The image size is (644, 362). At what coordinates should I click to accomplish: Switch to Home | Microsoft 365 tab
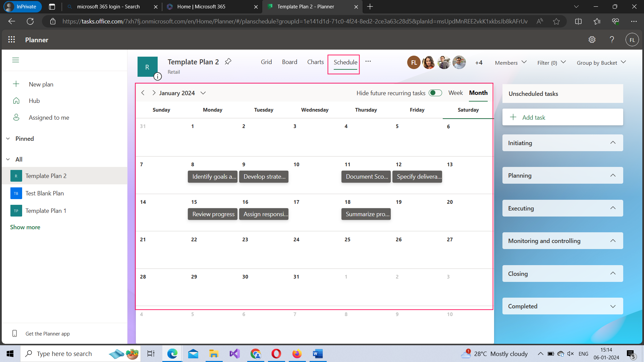click(212, 7)
